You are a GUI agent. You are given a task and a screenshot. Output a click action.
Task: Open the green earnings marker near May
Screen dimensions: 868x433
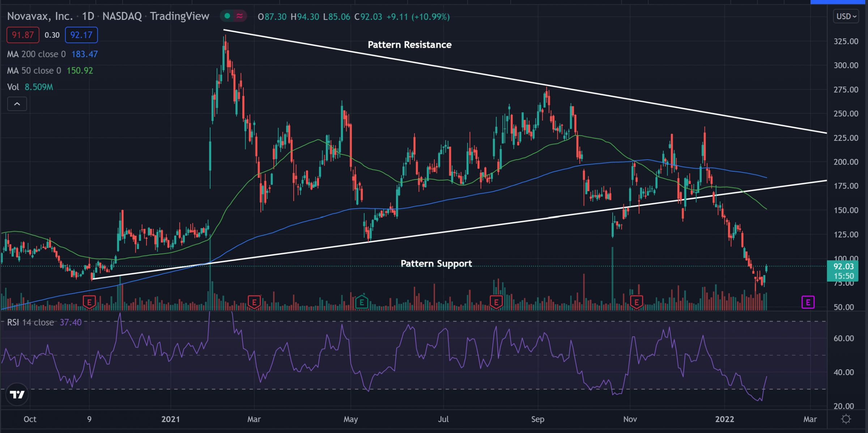pos(362,302)
